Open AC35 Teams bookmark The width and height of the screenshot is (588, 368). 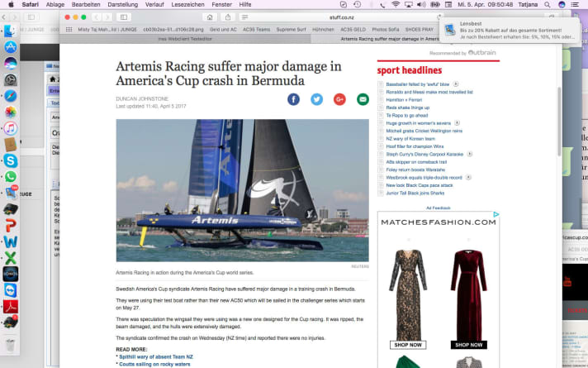click(257, 29)
